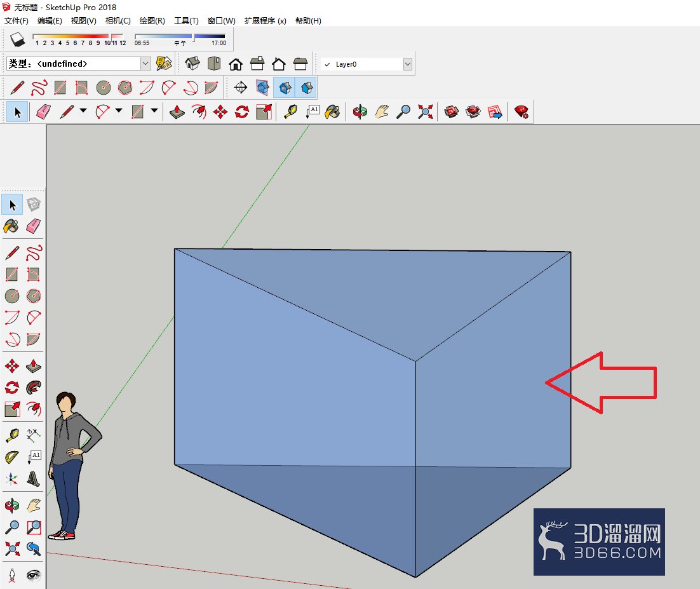Viewport: 700px width, 589px height.
Task: Toggle the Layer0 visible checkmark
Action: coord(327,64)
